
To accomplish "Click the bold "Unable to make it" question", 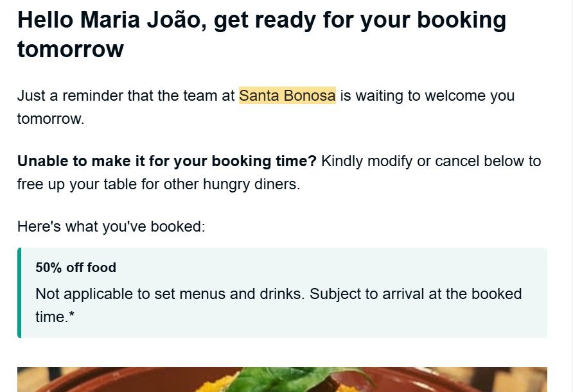I will coord(167,161).
